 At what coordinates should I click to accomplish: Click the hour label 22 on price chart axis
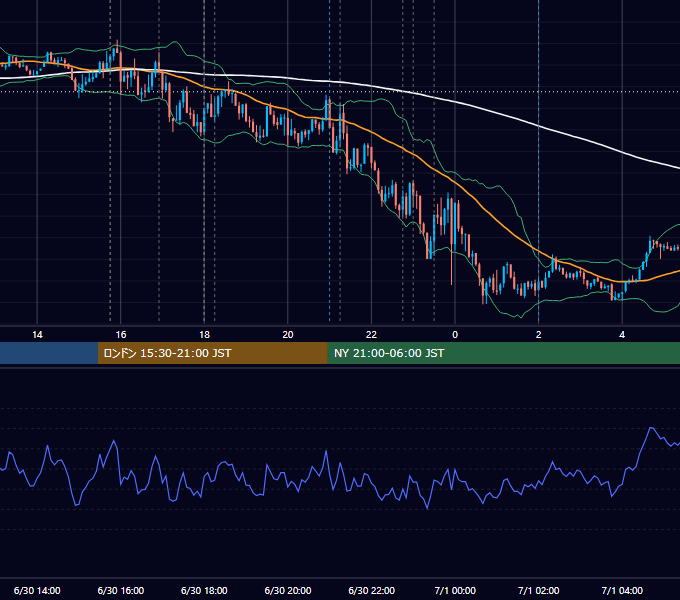(x=372, y=335)
